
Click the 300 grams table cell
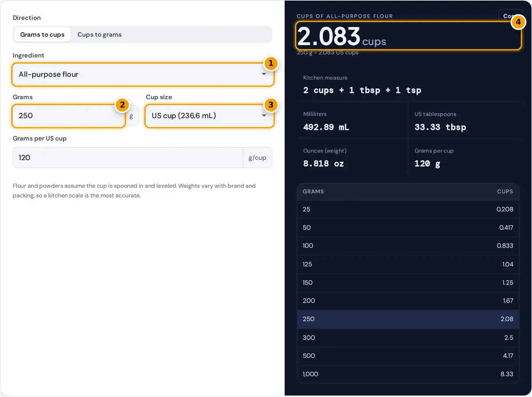(309, 338)
